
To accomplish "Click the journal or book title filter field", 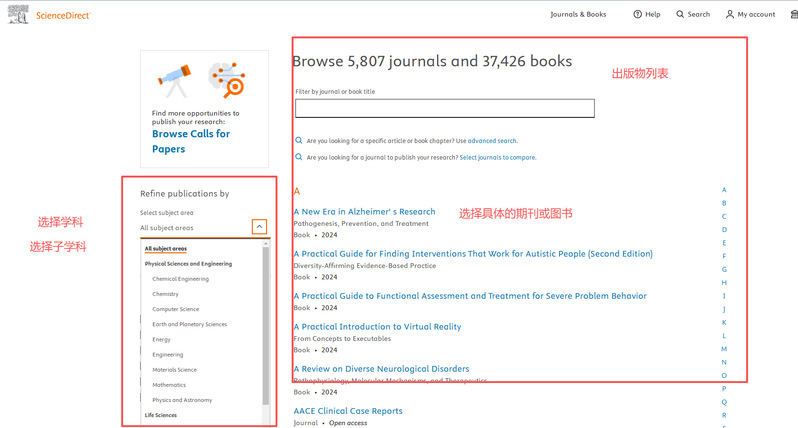I will pyautogui.click(x=444, y=108).
